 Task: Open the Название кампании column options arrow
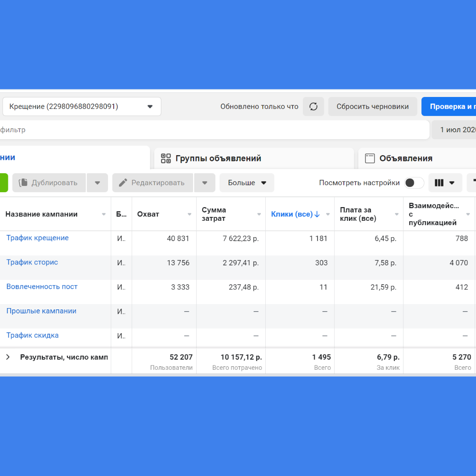(104, 214)
